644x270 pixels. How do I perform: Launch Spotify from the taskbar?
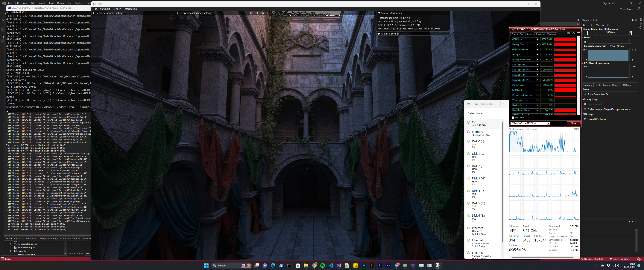[x=323, y=265]
